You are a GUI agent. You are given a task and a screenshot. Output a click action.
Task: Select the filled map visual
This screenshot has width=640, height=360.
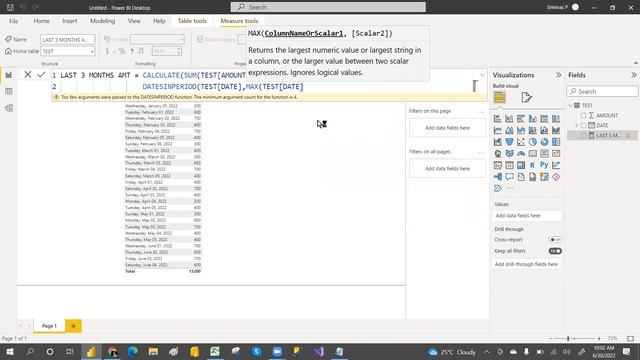pos(509,153)
